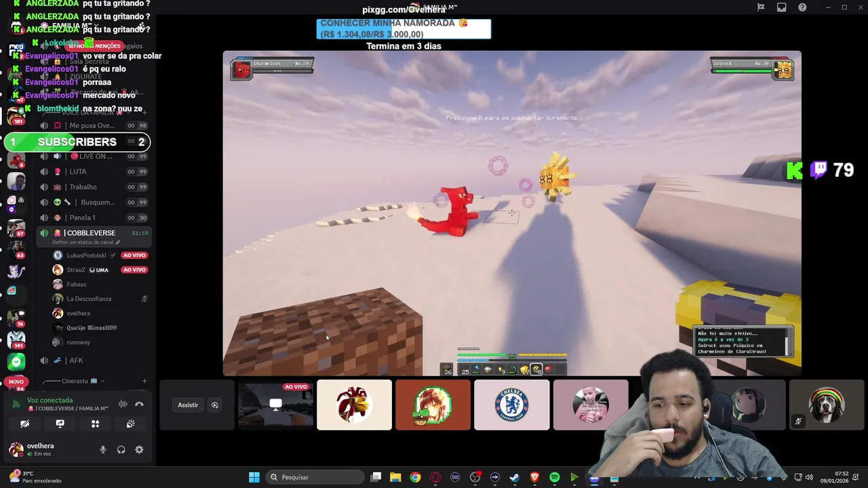Image resolution: width=868 pixels, height=488 pixels.
Task: Select the red-haired anime participant tile
Action: (433, 405)
